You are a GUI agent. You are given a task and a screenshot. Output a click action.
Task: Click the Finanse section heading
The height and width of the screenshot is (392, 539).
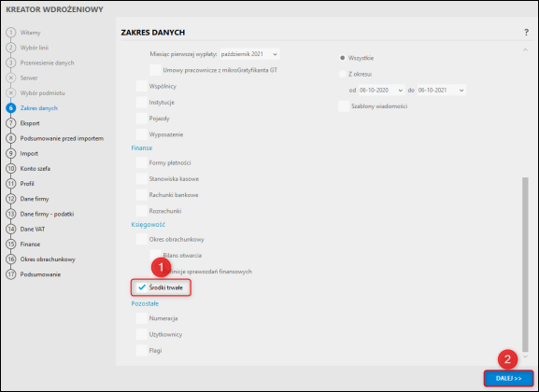pyautogui.click(x=142, y=148)
